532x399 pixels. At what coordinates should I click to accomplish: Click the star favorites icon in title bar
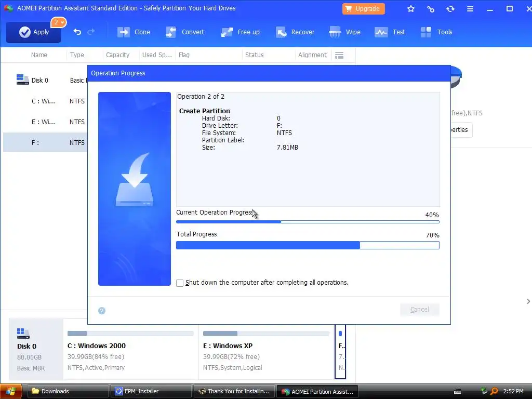[x=411, y=9]
